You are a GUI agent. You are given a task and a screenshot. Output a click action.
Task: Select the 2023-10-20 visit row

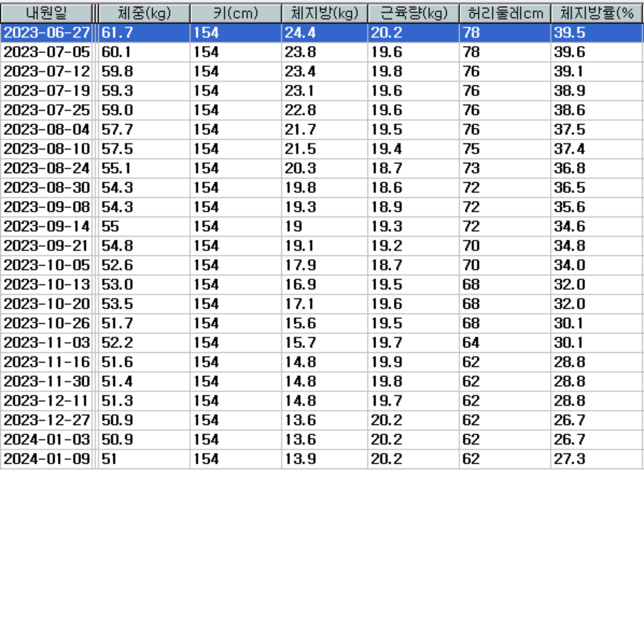pyautogui.click(x=322, y=304)
